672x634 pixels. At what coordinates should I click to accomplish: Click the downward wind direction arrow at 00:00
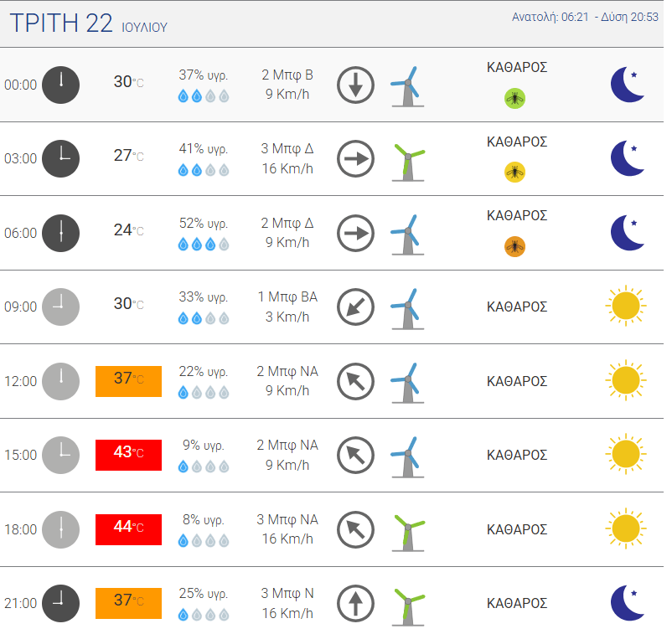(x=355, y=85)
